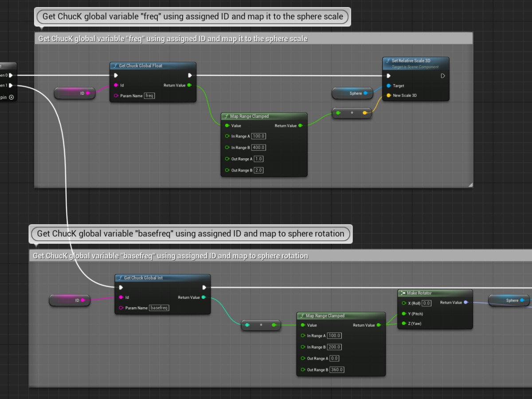Click the Target pin on Set Relative Scale 3D
Viewport: 532px width, 399px height.
[x=389, y=86]
